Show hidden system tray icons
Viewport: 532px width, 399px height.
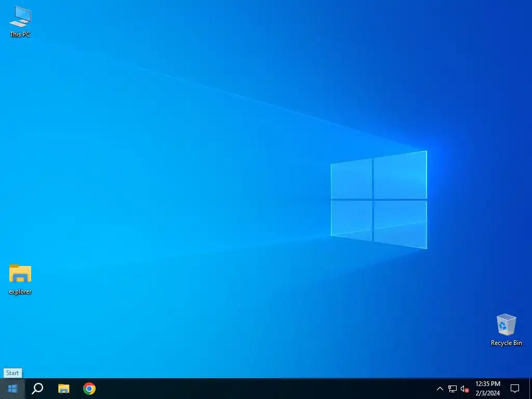[x=440, y=389]
